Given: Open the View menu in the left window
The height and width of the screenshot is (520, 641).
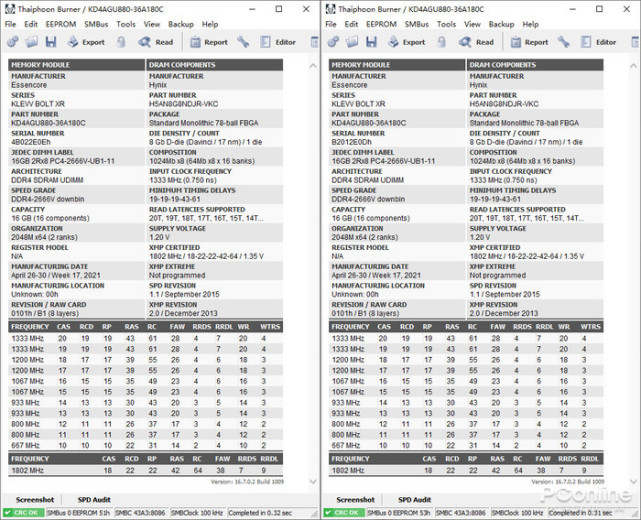Looking at the screenshot, I should (x=152, y=25).
